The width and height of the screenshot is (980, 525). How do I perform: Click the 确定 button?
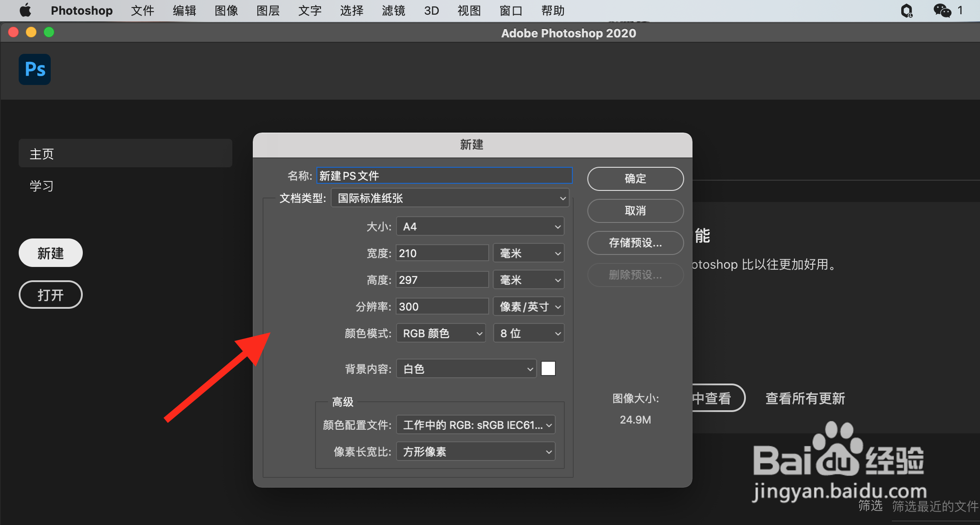[635, 178]
